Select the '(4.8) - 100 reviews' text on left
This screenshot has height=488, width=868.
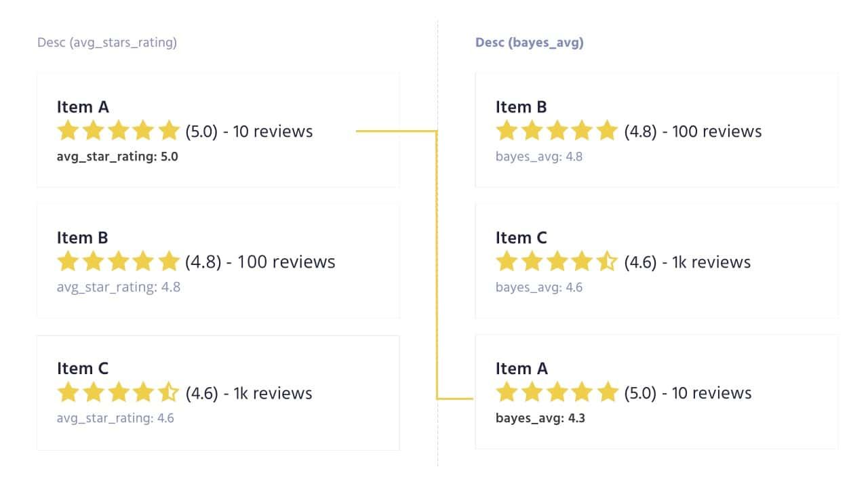tap(260, 262)
